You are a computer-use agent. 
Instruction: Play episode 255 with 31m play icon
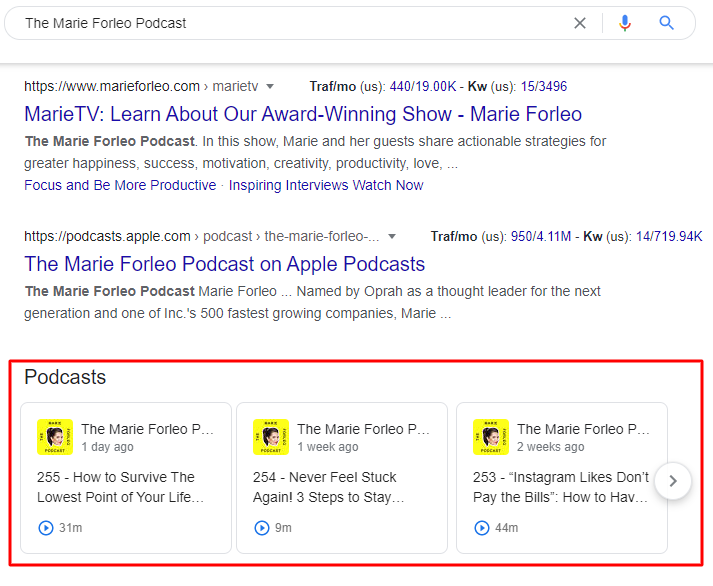(x=45, y=528)
